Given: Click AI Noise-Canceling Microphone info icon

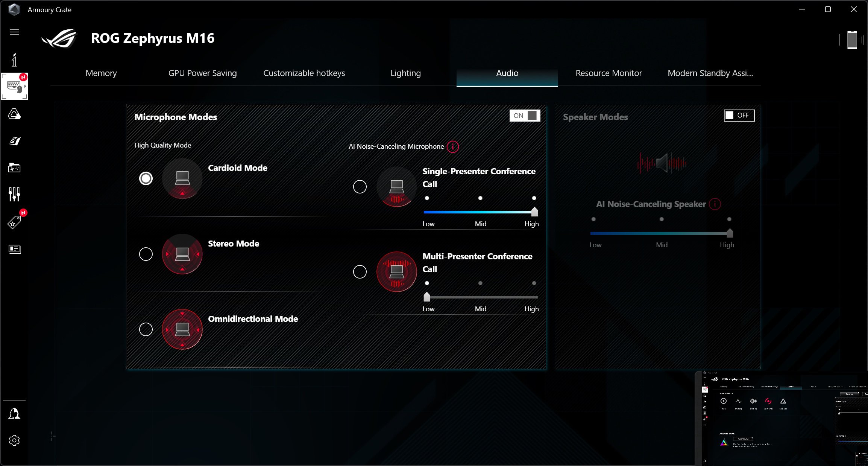Looking at the screenshot, I should click(454, 146).
